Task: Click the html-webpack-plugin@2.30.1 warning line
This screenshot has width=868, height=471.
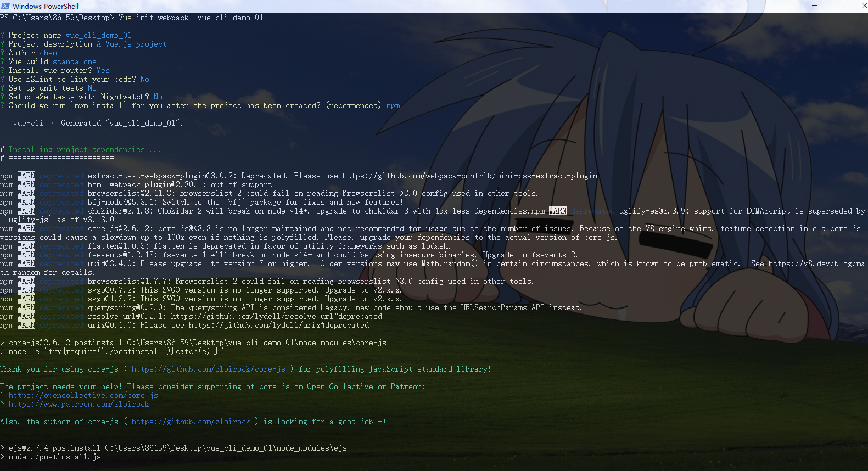Action: [136, 184]
